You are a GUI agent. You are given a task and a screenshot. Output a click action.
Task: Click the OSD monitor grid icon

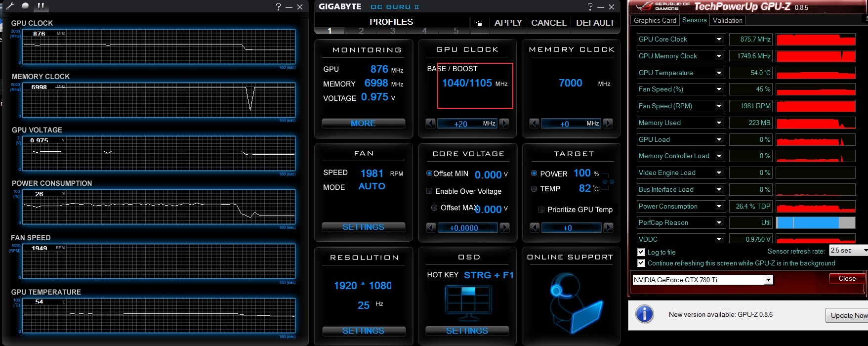467,303
